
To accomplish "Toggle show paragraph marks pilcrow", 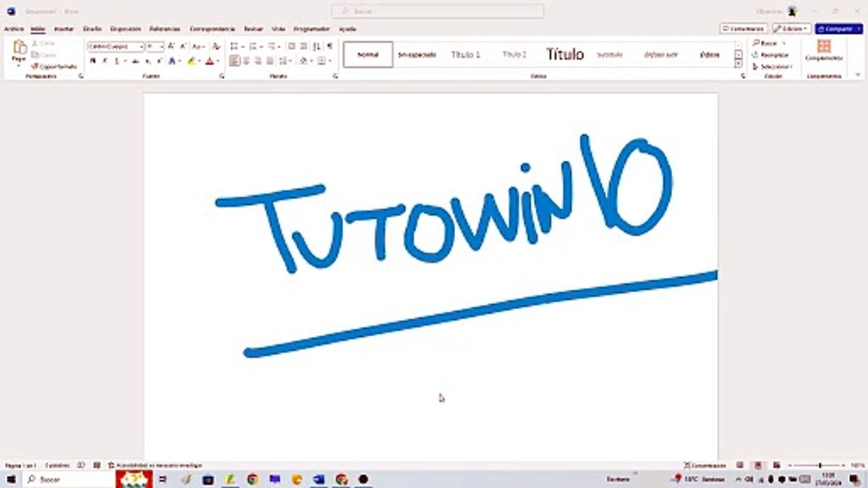I will pyautogui.click(x=330, y=46).
